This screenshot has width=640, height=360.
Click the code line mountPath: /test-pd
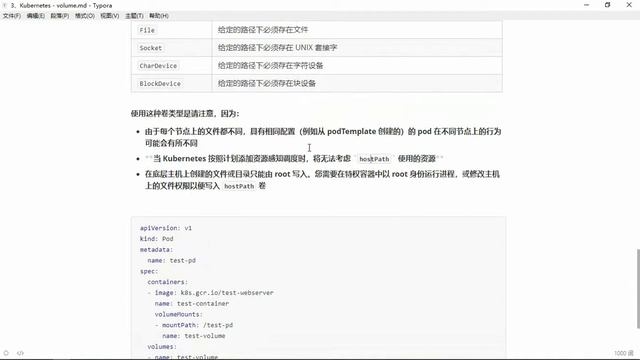[x=194, y=325]
